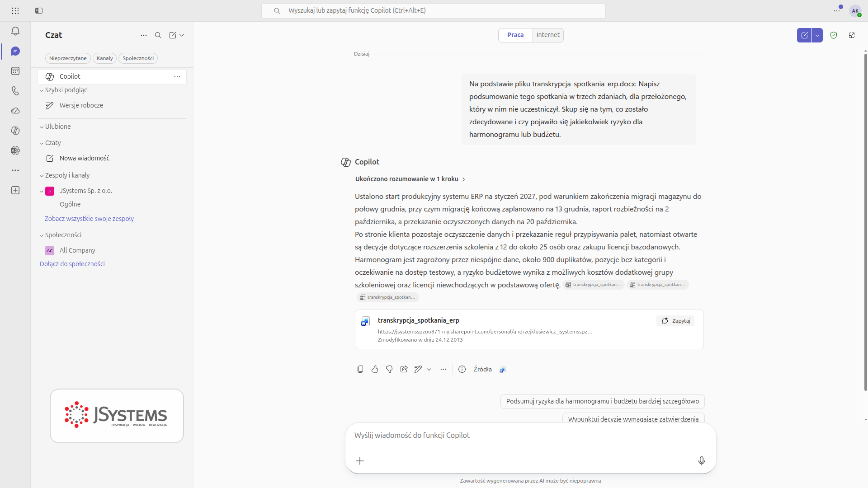The width and height of the screenshot is (868, 488).
Task: Focus the Copilot message input field
Action: tap(530, 436)
